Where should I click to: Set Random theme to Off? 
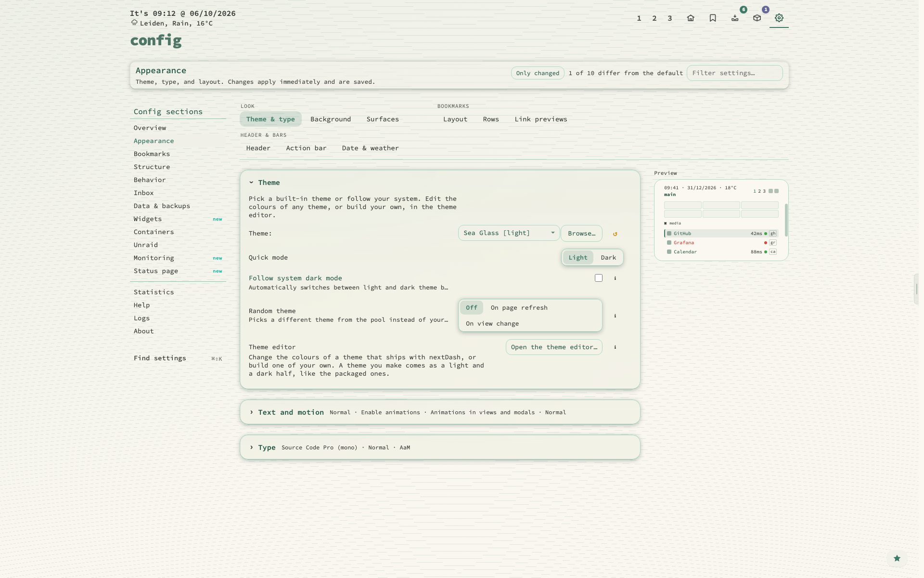click(472, 307)
